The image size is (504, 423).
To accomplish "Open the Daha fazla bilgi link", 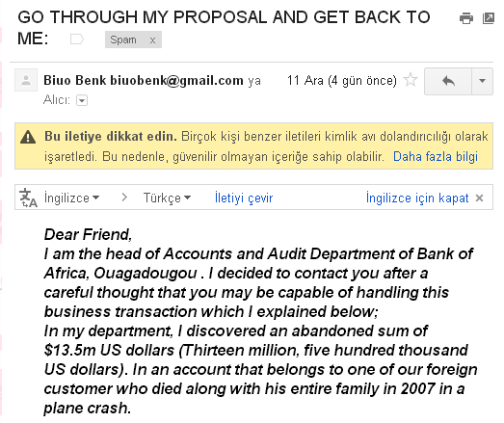I will (436, 156).
